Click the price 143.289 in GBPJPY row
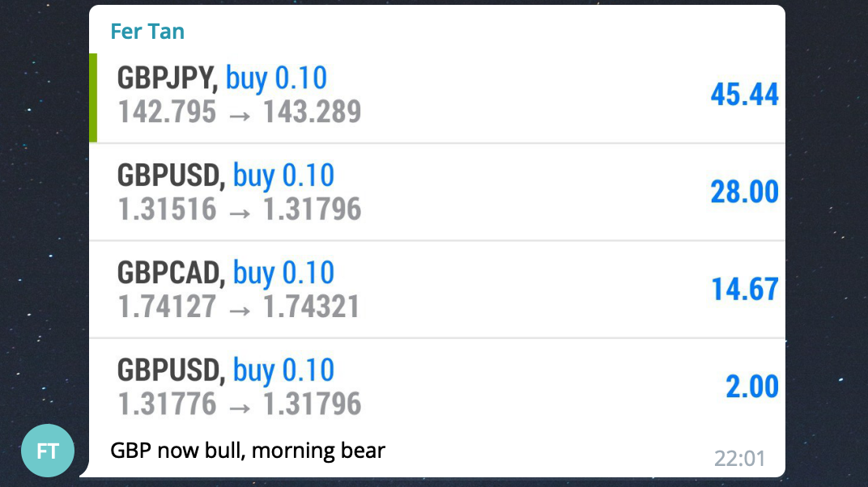Image resolution: width=868 pixels, height=487 pixels. click(312, 112)
